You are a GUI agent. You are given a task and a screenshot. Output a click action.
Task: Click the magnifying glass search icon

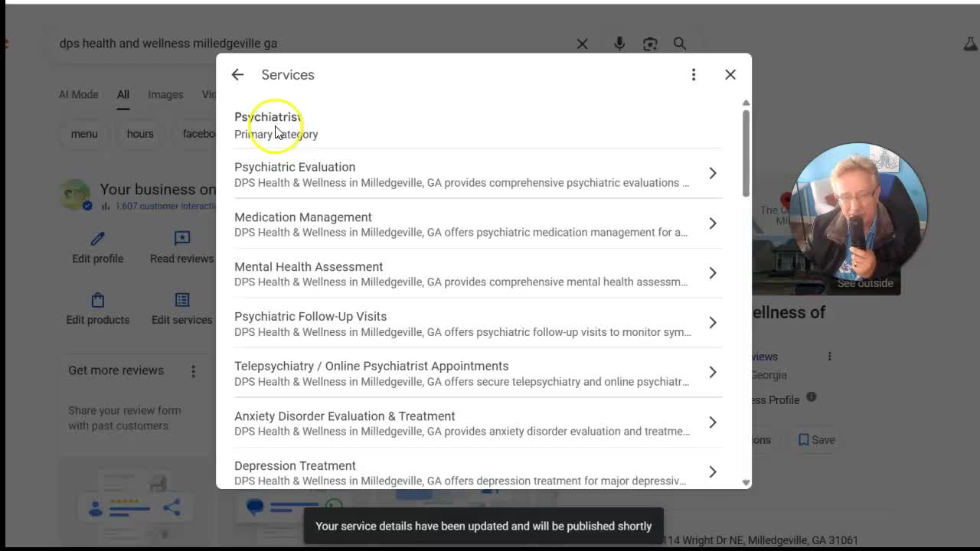click(x=680, y=44)
